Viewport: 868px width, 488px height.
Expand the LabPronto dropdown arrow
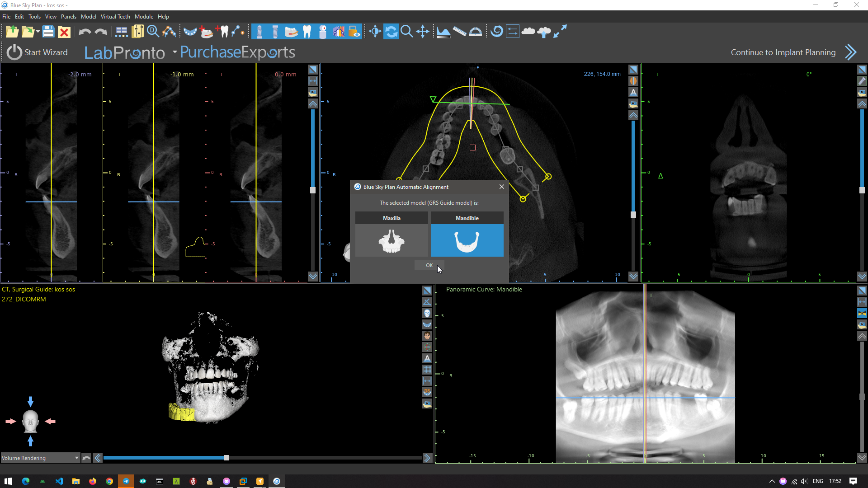point(175,52)
